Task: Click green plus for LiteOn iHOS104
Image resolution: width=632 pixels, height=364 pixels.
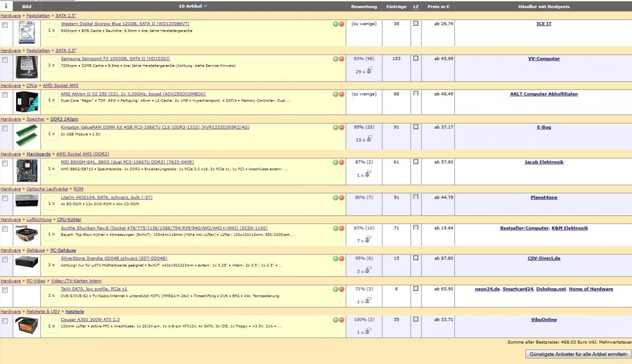Action: coord(335,198)
